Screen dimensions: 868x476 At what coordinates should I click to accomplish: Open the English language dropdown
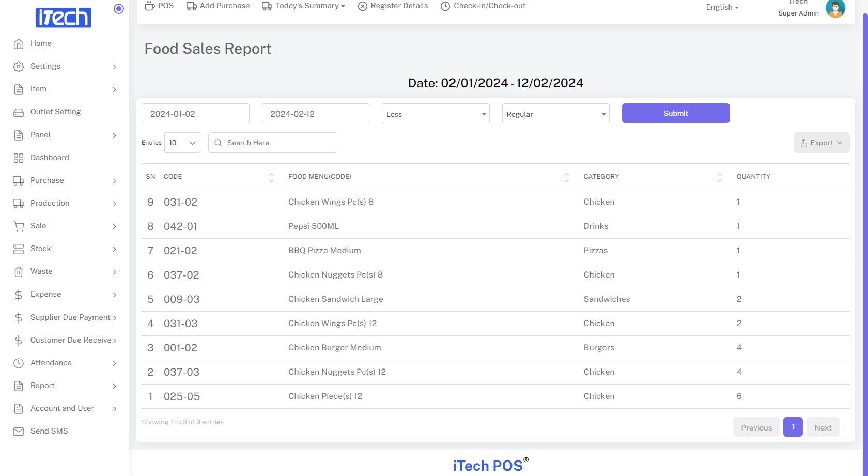coord(722,7)
